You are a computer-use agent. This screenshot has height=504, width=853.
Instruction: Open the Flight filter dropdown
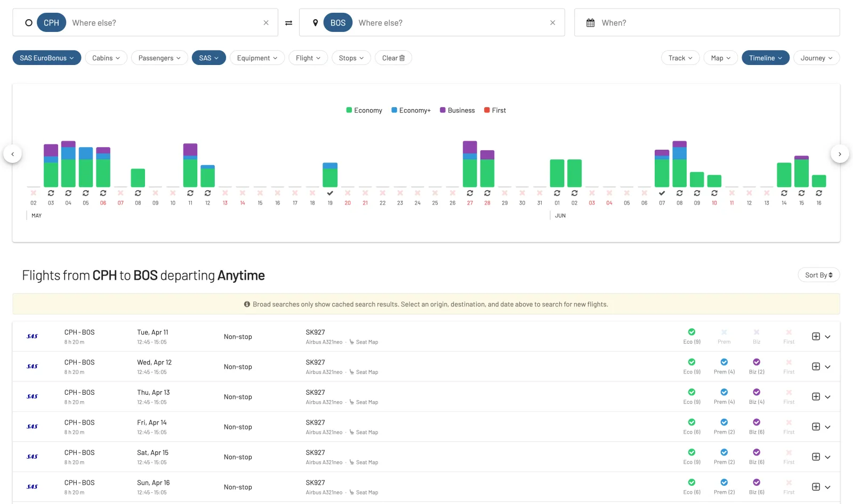click(x=308, y=58)
